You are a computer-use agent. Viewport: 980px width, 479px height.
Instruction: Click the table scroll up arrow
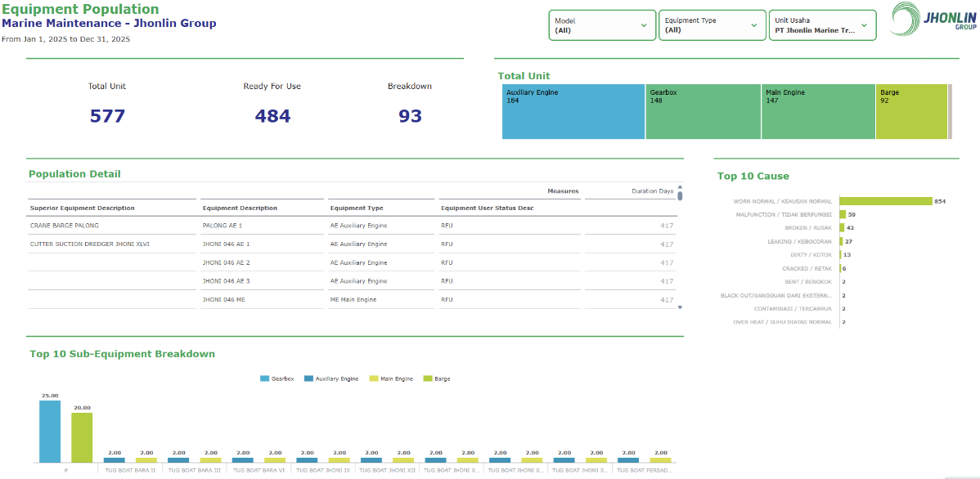click(680, 186)
